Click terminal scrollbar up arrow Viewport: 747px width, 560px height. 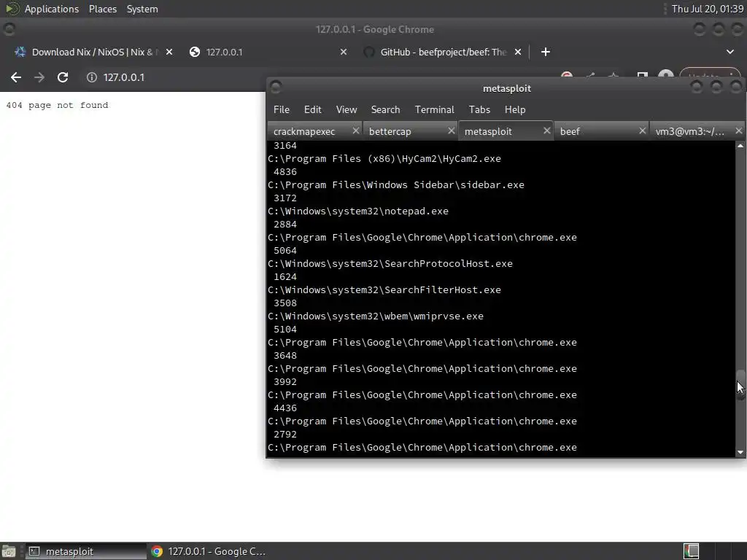click(740, 146)
